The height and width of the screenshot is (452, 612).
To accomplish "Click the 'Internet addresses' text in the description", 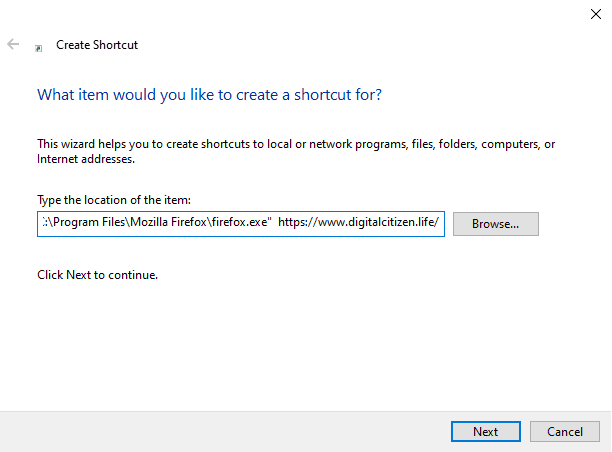I will coord(85,158).
